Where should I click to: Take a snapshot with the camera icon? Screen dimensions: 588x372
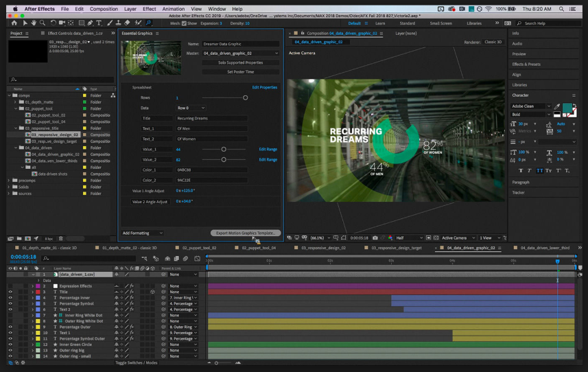tap(375, 238)
